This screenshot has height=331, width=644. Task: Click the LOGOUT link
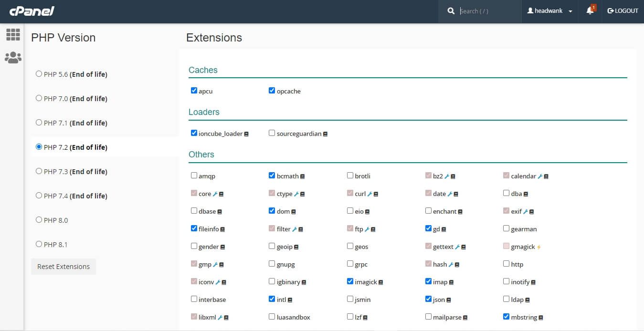(623, 11)
